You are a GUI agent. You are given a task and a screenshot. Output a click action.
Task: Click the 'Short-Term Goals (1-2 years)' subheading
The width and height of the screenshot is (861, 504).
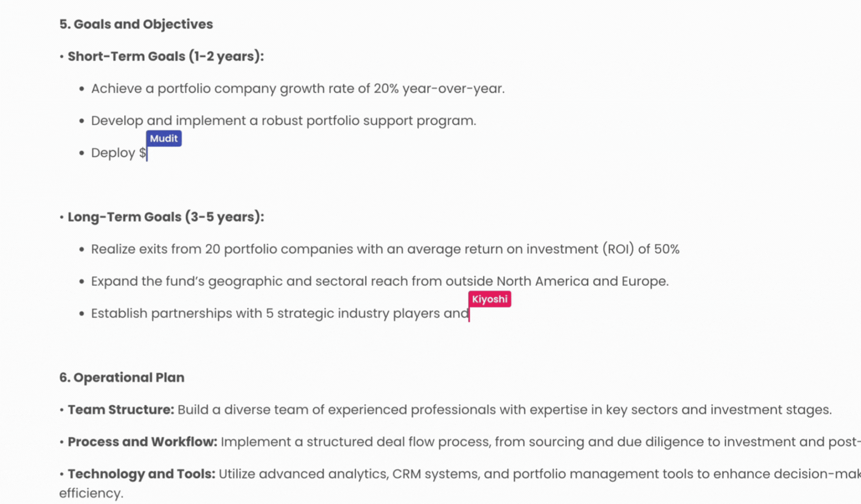166,56
